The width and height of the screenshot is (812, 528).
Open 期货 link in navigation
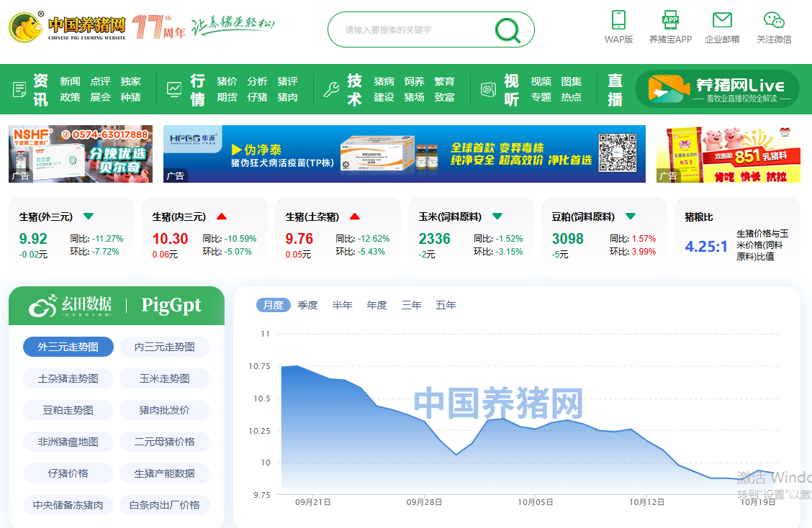(x=227, y=97)
